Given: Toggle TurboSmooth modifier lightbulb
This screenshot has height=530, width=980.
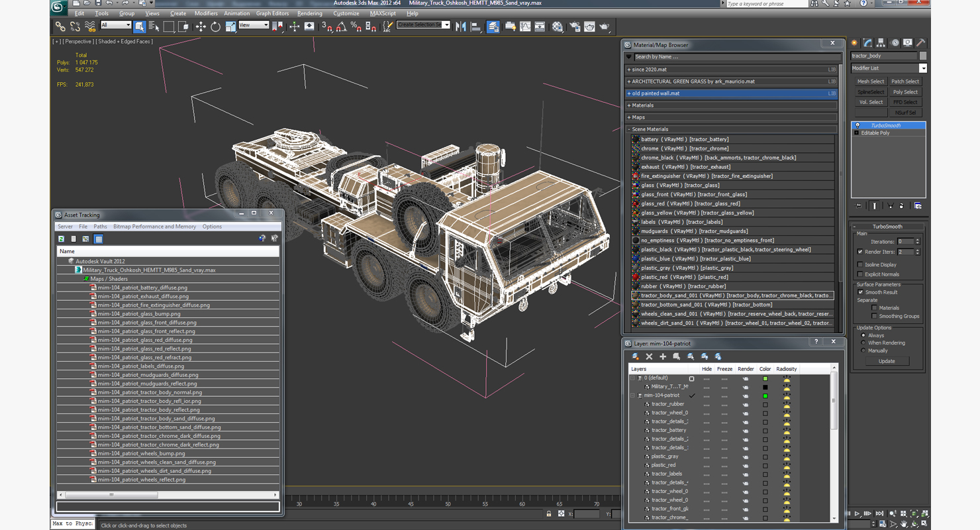Looking at the screenshot, I should pyautogui.click(x=857, y=125).
